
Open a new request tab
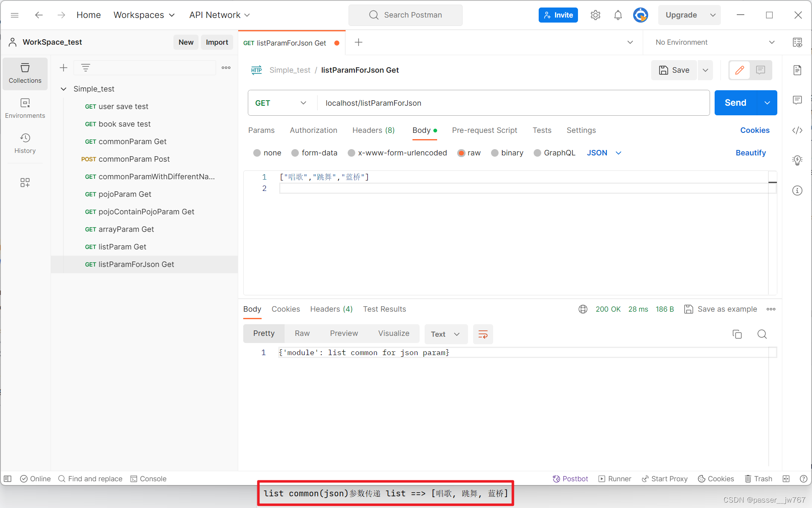tap(359, 42)
